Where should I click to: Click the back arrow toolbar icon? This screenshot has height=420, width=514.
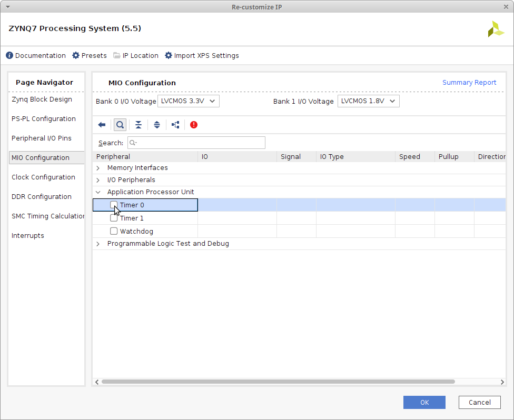click(x=102, y=125)
